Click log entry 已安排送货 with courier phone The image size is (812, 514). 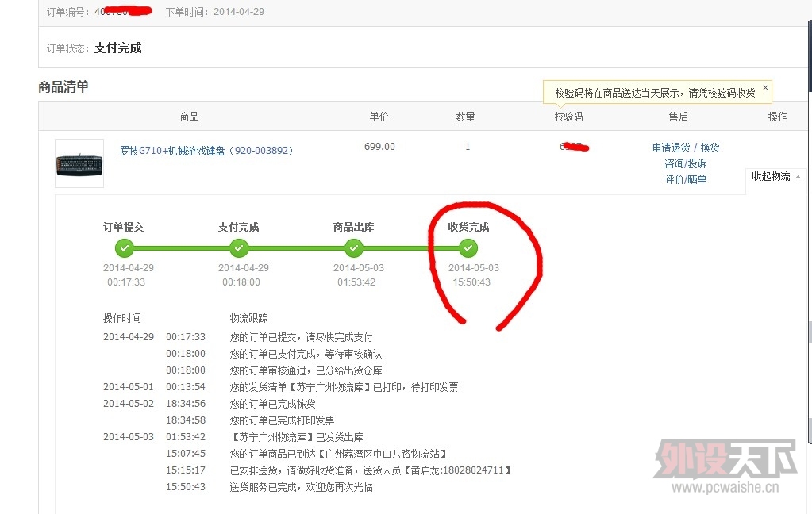(371, 470)
